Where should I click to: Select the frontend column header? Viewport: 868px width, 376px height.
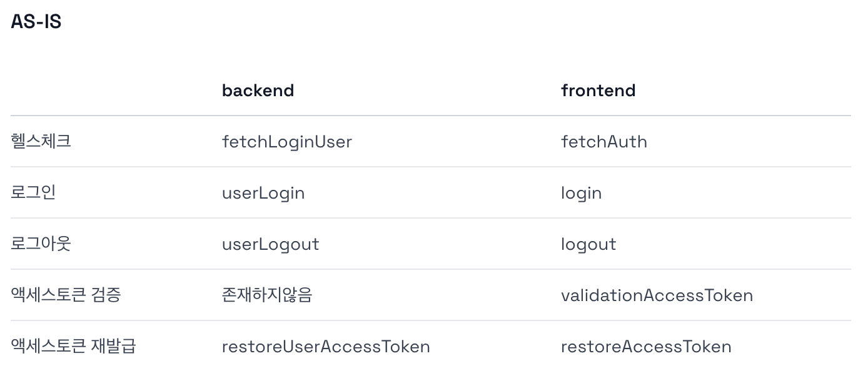pyautogui.click(x=598, y=91)
